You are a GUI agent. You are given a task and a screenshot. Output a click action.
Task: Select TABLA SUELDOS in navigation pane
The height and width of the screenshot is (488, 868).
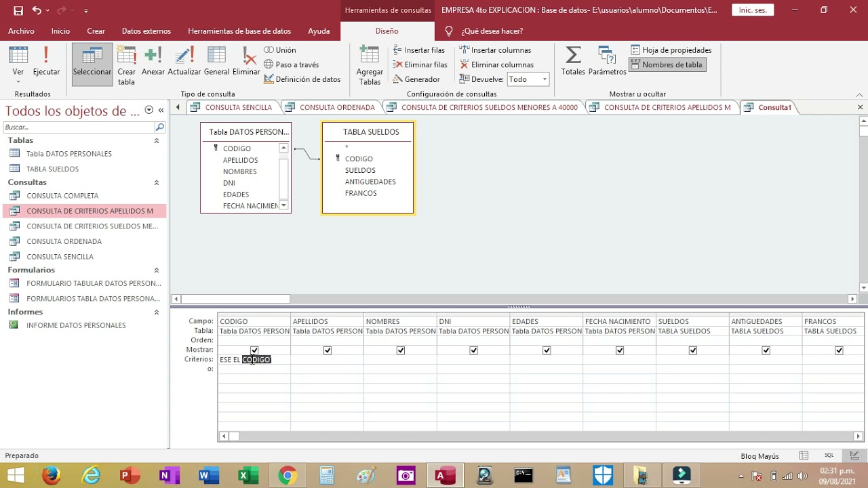[x=53, y=169]
